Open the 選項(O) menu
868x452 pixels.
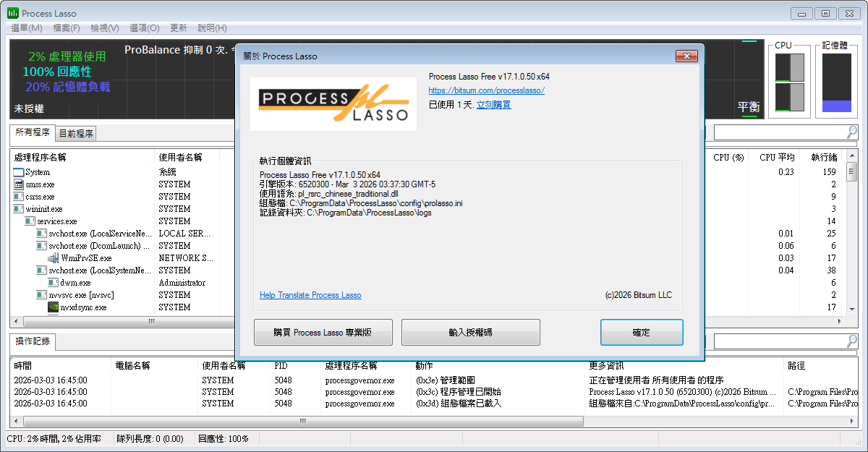(x=145, y=27)
